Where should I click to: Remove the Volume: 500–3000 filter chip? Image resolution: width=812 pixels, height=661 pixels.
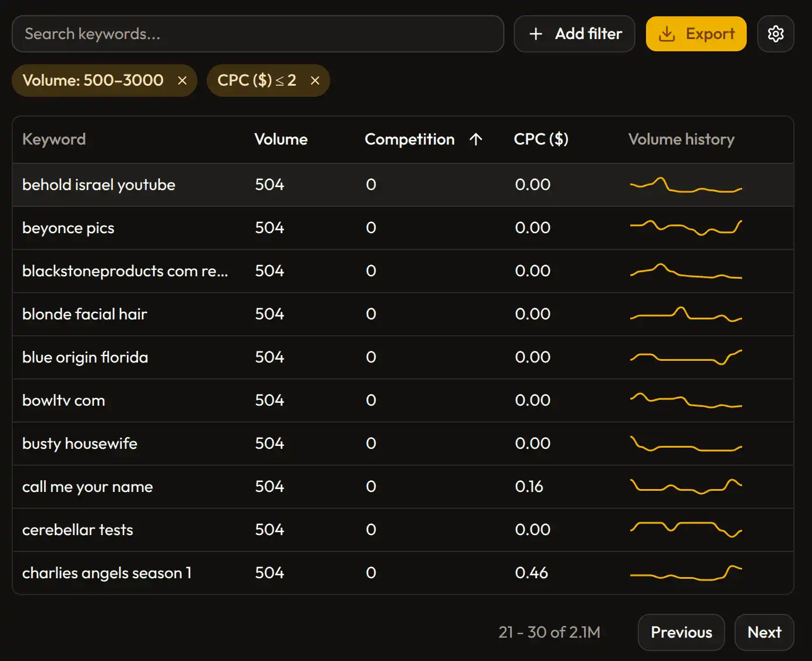(x=182, y=80)
